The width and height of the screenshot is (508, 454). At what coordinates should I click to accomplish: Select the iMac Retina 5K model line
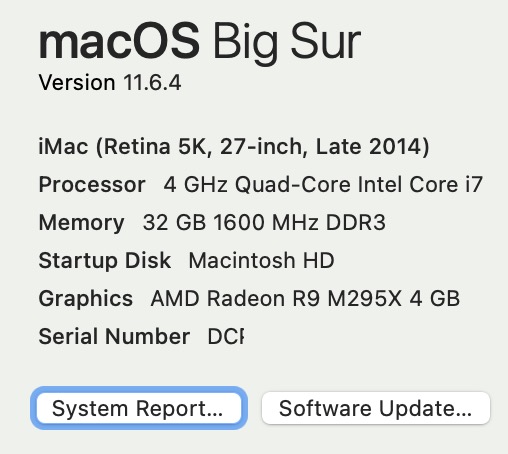pos(234,147)
